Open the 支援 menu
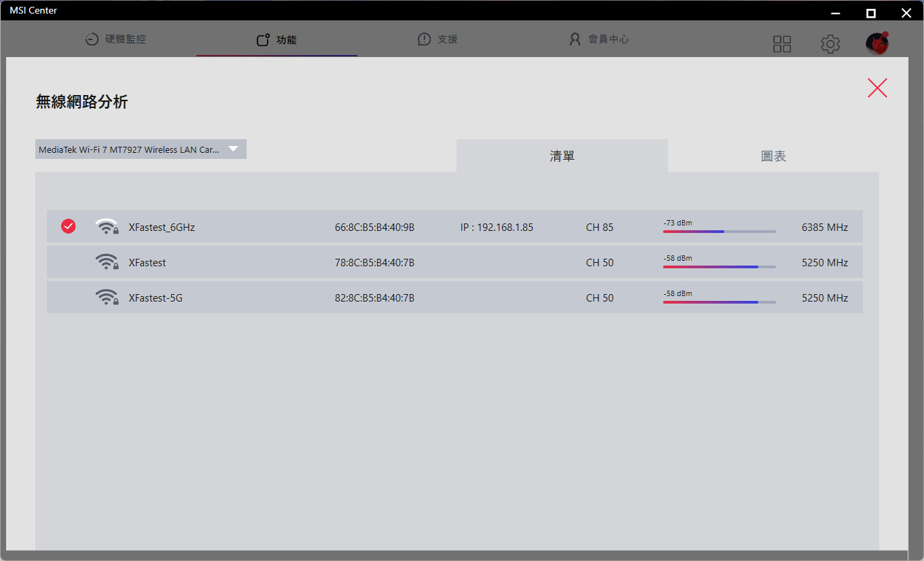The height and width of the screenshot is (561, 924). pyautogui.click(x=438, y=39)
